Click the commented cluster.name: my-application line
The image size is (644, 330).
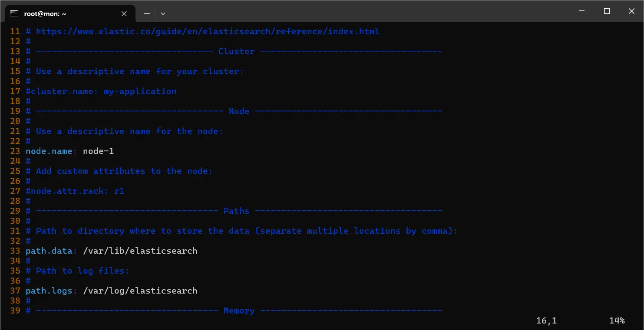click(101, 91)
